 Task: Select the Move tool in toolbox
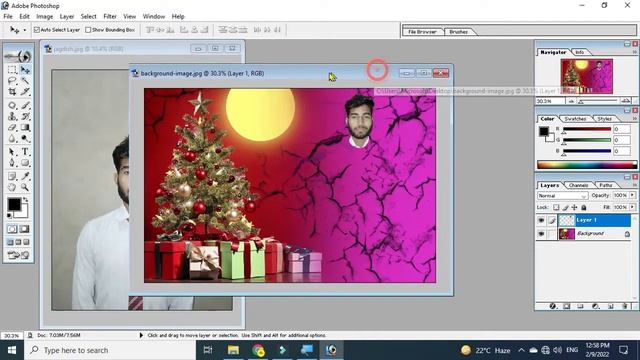tap(25, 70)
